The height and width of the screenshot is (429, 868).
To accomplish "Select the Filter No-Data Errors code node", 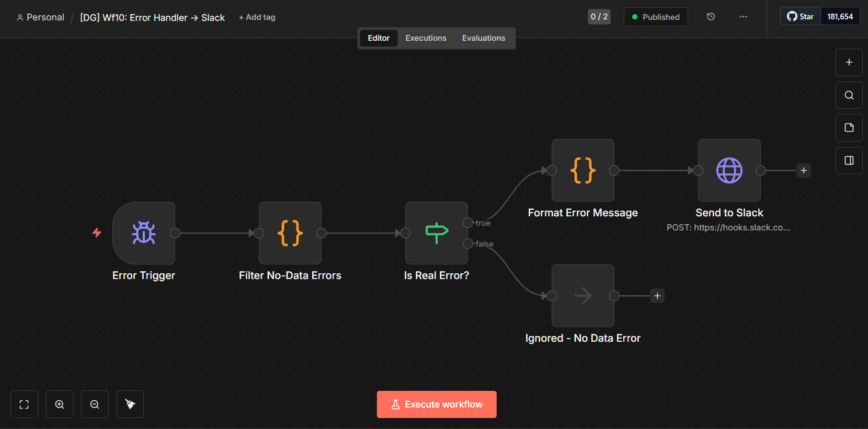I will click(x=290, y=233).
